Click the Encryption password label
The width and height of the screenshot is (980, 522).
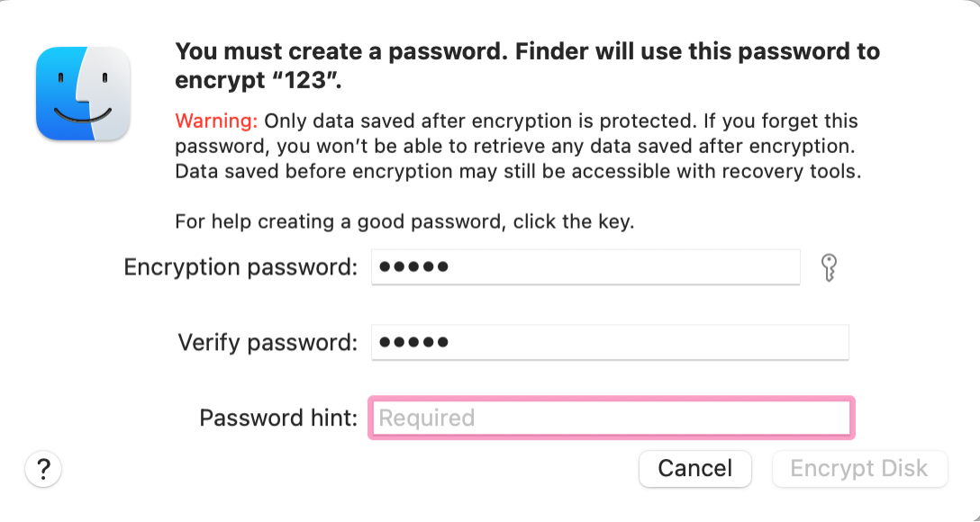(x=240, y=267)
